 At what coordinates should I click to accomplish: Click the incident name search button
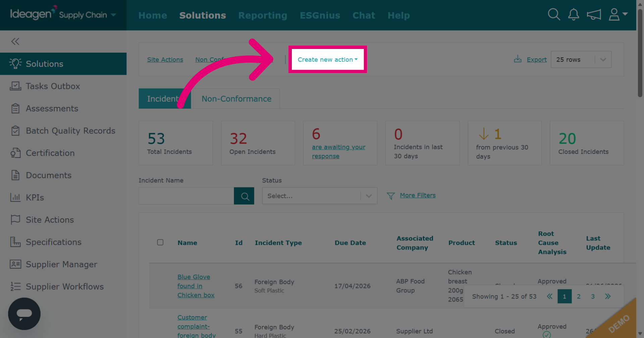244,196
